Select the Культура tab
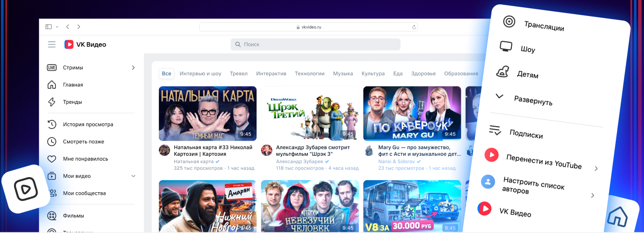This screenshot has width=644, height=233. coord(373,74)
